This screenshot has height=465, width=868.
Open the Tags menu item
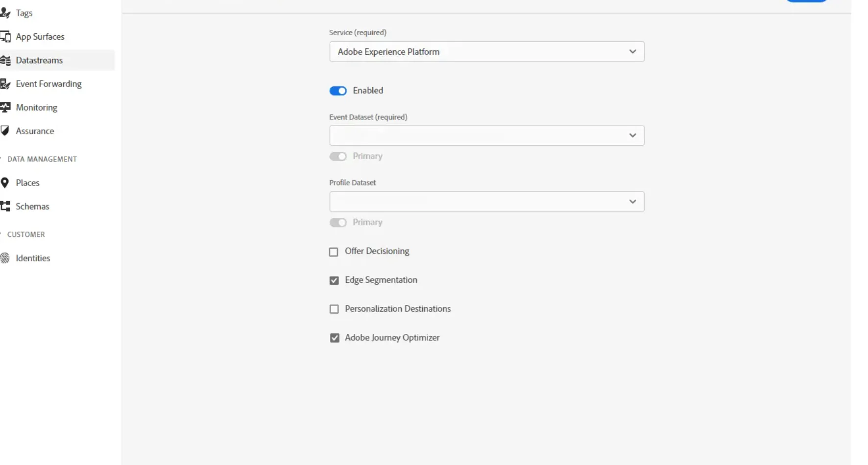[x=24, y=13]
